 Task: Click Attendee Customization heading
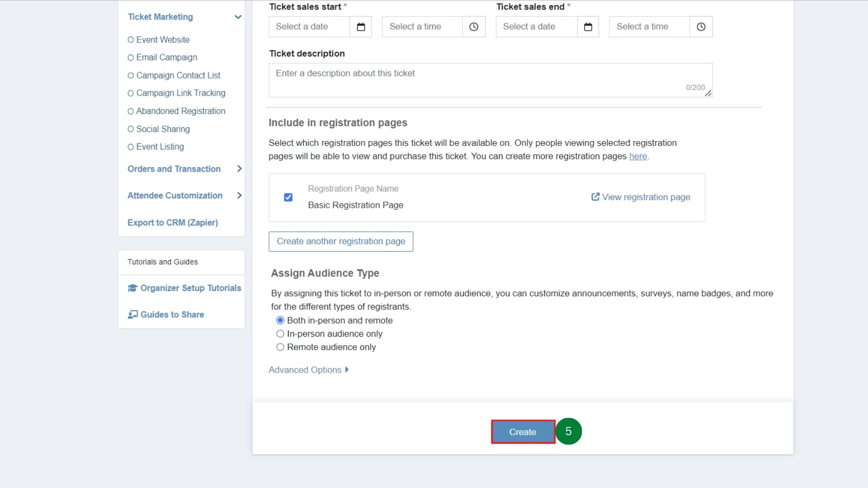[x=175, y=195]
